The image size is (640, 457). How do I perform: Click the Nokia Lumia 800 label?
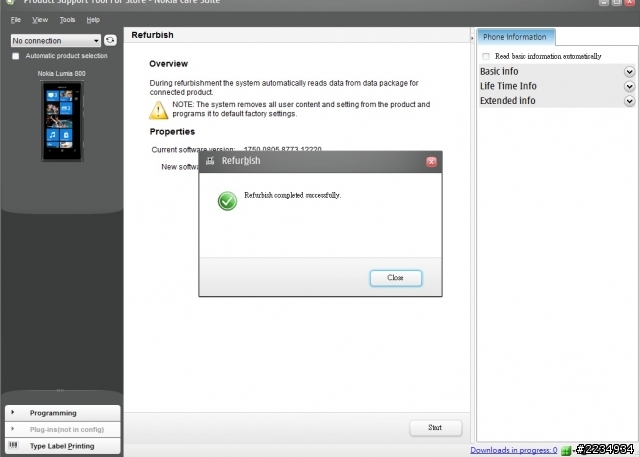(x=62, y=73)
